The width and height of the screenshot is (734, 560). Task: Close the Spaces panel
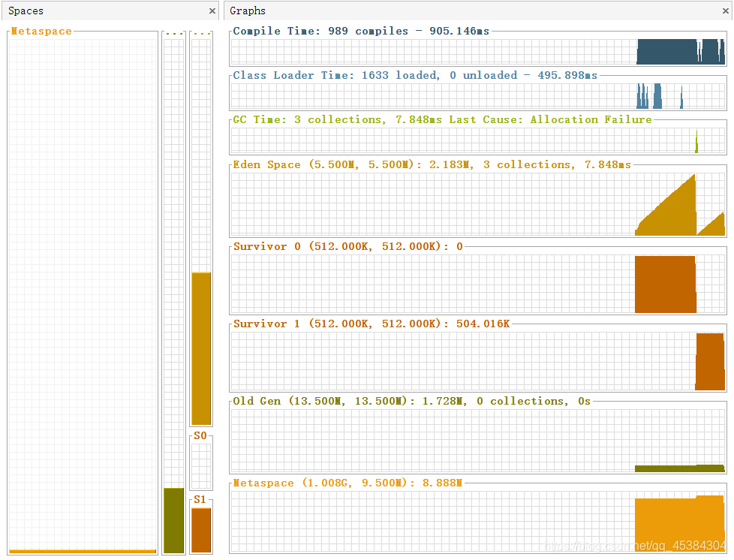[x=212, y=11]
